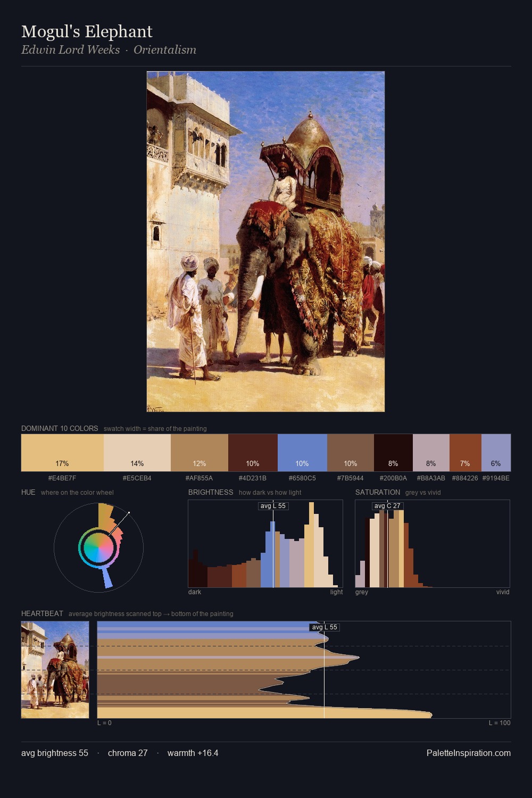This screenshot has height=798, width=532.
Task: Click the hex code text '#884226'
Action: [465, 478]
